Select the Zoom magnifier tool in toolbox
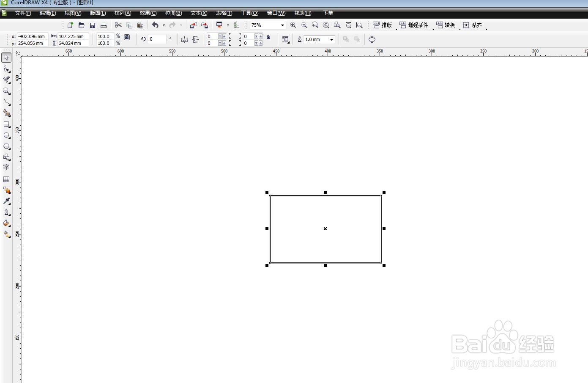The image size is (588, 383). [6, 91]
